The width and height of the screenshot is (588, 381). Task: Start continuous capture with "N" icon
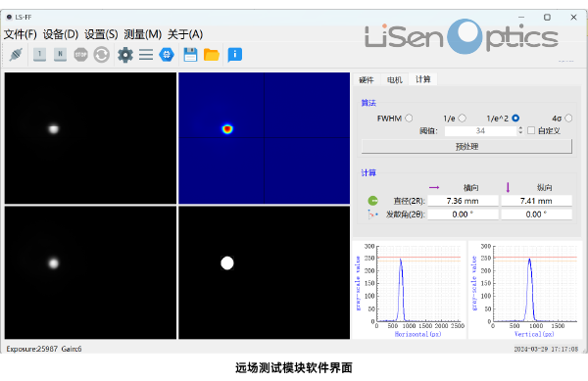tap(60, 55)
